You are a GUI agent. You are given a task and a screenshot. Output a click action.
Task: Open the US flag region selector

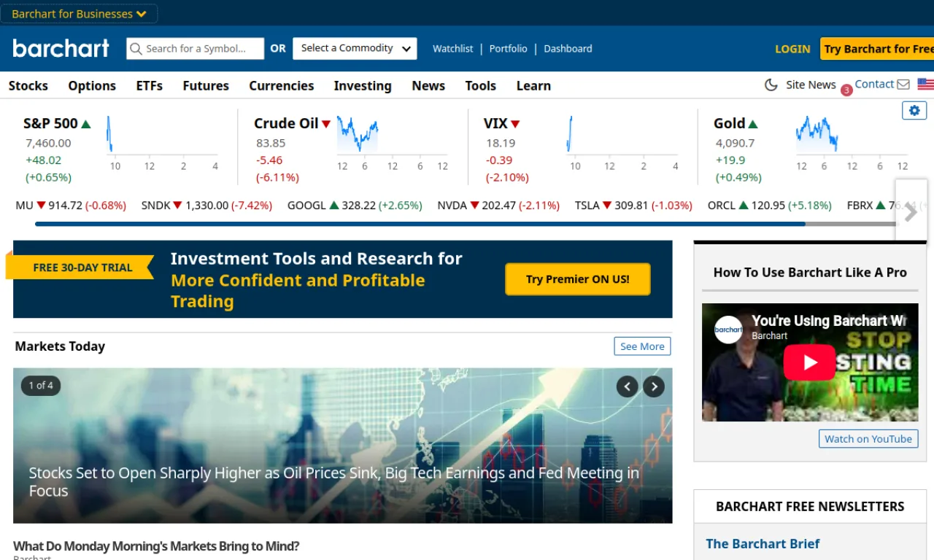click(x=926, y=85)
